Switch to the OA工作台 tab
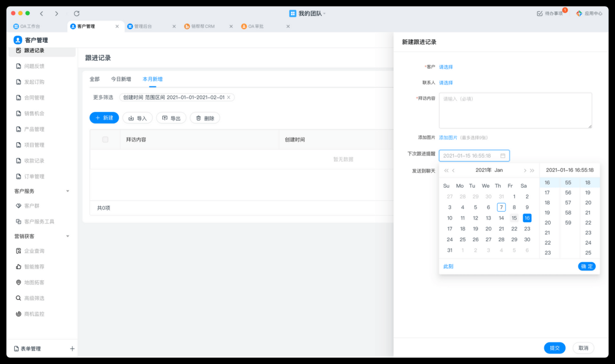615x364 pixels. [27, 26]
